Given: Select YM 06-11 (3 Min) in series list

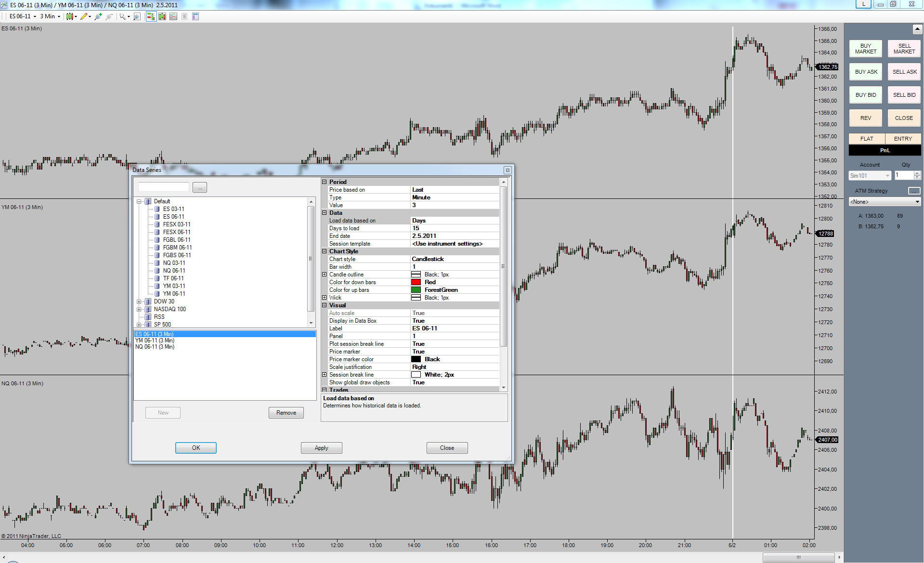Looking at the screenshot, I should tap(155, 340).
